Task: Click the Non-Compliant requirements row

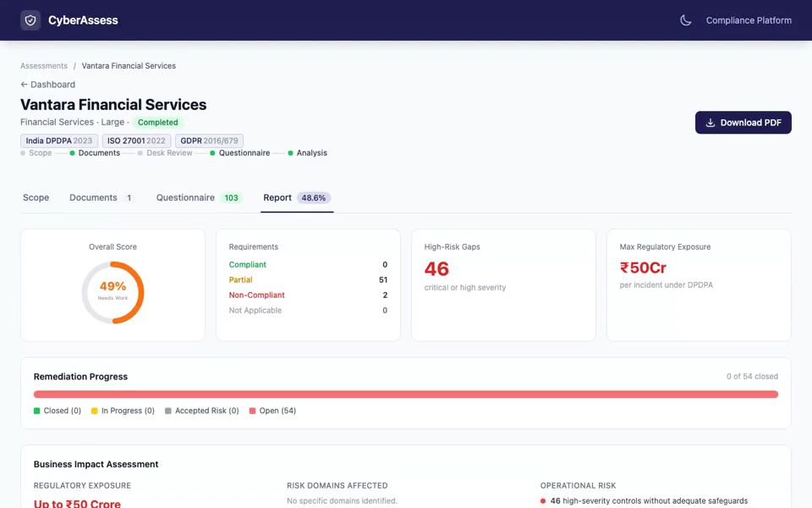Action: click(308, 295)
